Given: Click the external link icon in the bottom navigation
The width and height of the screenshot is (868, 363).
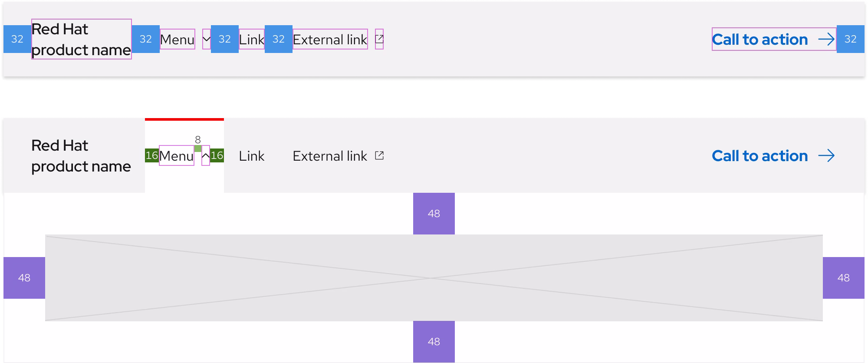Looking at the screenshot, I should pos(380,155).
